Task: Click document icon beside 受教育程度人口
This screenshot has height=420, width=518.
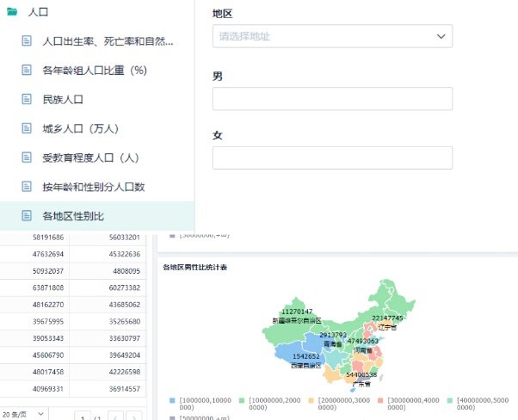Action: [27, 157]
